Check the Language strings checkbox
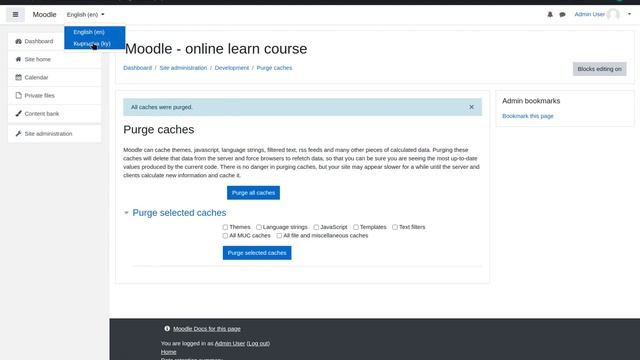The height and width of the screenshot is (360, 640). pyautogui.click(x=259, y=227)
